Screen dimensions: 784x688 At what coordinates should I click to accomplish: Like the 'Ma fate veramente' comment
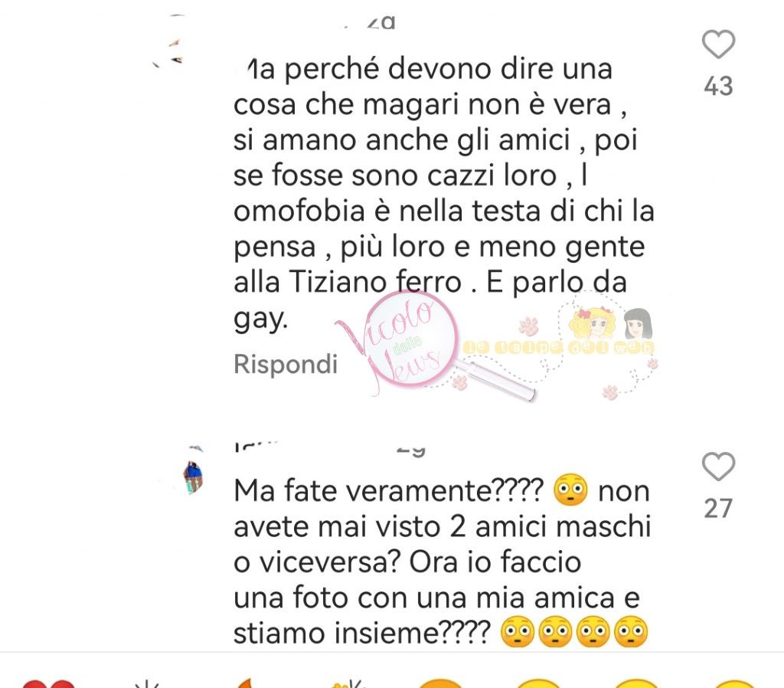718,467
